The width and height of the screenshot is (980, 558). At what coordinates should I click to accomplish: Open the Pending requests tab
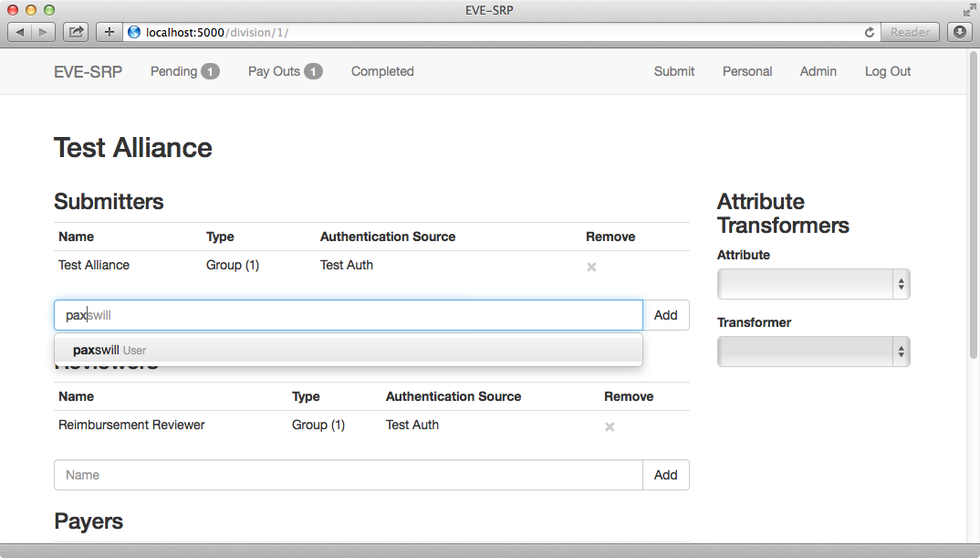[x=184, y=71]
